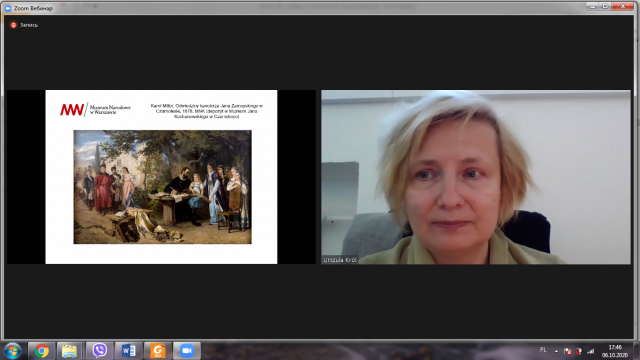This screenshot has height=360, width=640.
Task: Open the signal strength tray icon
Action: pyautogui.click(x=591, y=351)
